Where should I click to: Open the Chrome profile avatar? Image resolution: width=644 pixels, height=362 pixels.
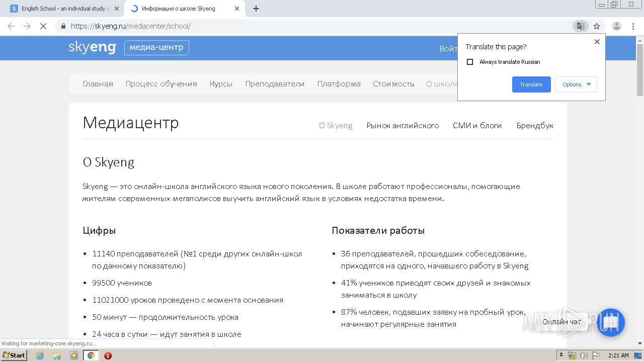616,26
